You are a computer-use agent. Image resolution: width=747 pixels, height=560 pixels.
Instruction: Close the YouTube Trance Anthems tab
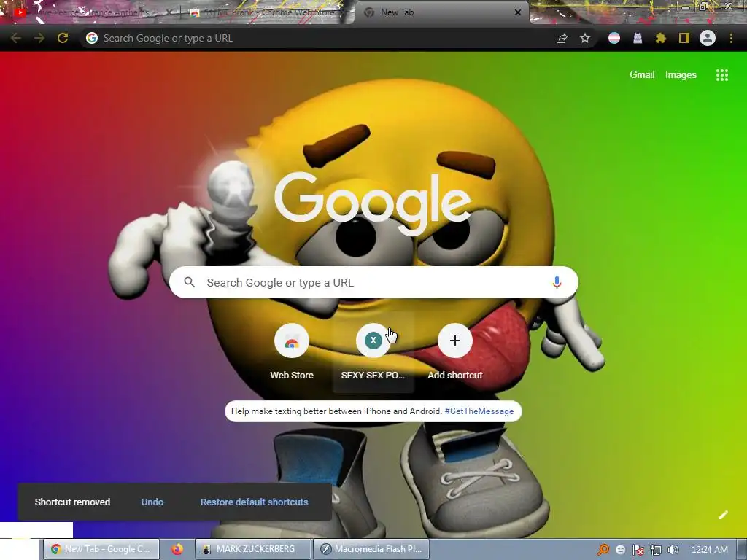[169, 12]
